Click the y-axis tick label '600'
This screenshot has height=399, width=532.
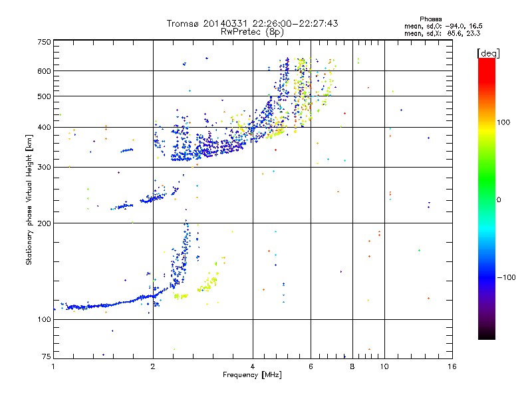tap(44, 71)
